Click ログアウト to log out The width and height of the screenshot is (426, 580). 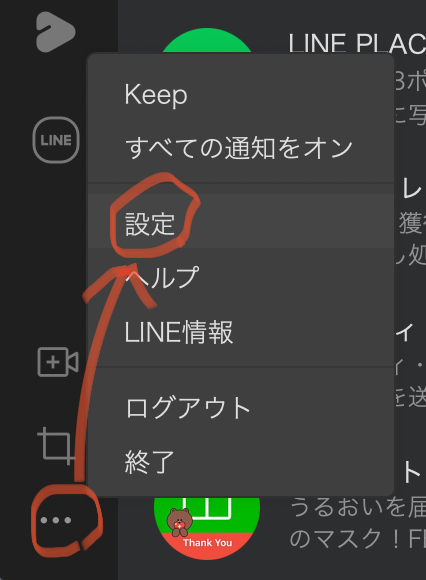(x=240, y=408)
